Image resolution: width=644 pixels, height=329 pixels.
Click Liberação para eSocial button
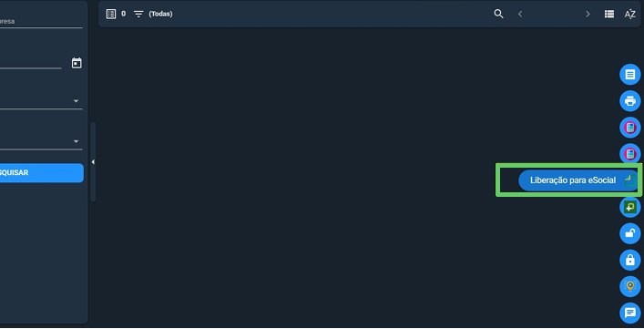(578, 180)
